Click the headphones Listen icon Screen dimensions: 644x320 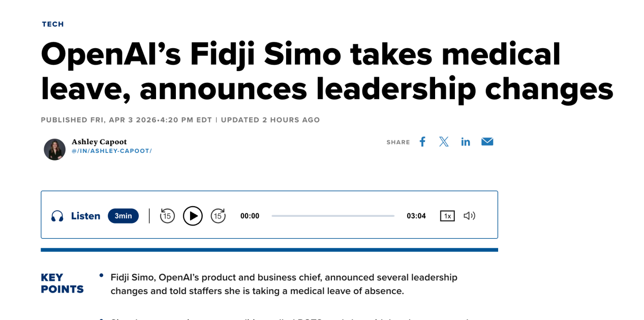(x=57, y=216)
